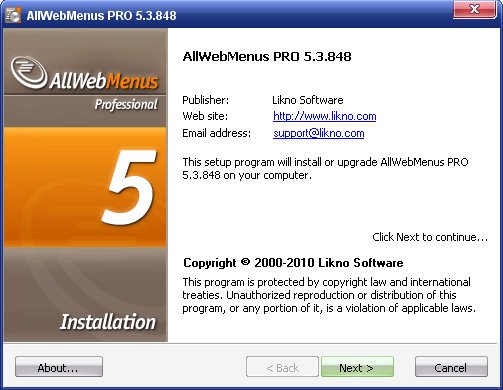Click the Professional text under the logo
The width and height of the screenshot is (503, 390).
tap(126, 104)
